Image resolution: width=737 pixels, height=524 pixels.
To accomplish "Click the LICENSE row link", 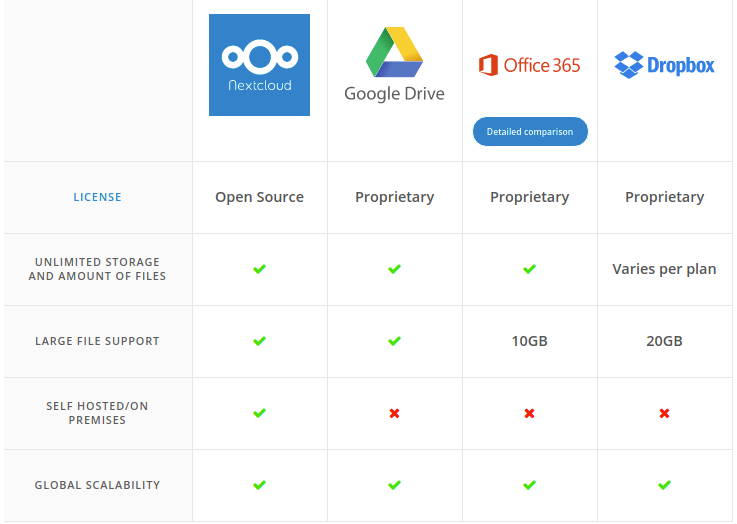I will point(98,197).
